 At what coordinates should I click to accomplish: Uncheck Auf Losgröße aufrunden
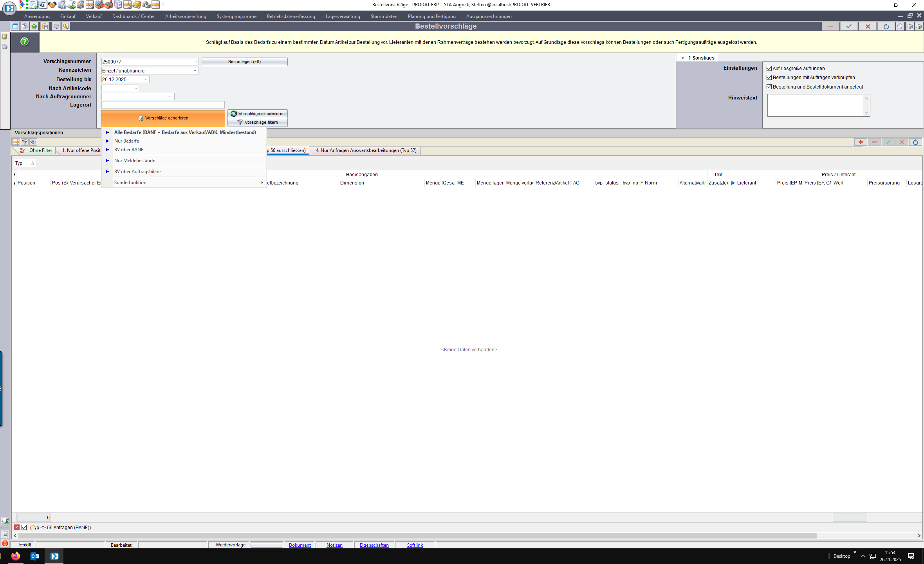(x=769, y=69)
